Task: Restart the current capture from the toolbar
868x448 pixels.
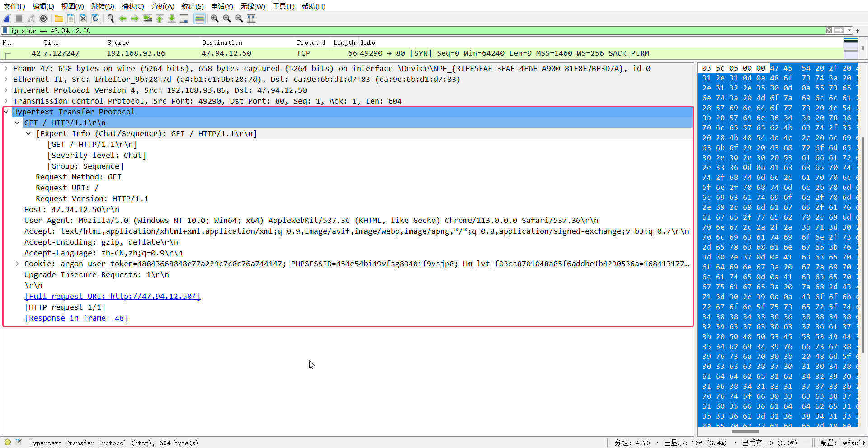Action: point(31,19)
